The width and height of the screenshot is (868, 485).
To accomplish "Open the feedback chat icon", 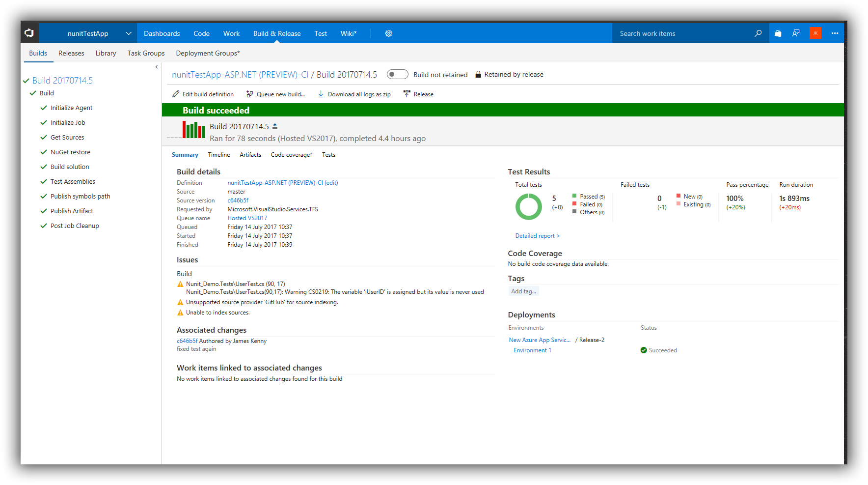I will 796,33.
